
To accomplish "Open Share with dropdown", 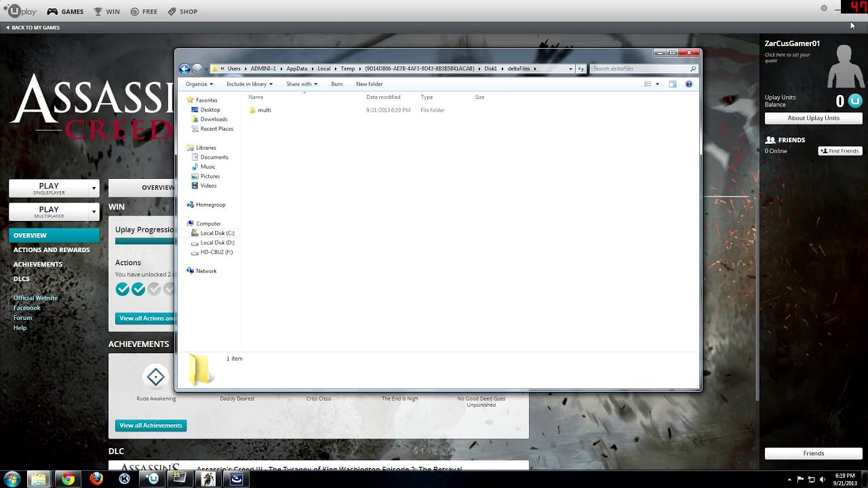I will 302,84.
